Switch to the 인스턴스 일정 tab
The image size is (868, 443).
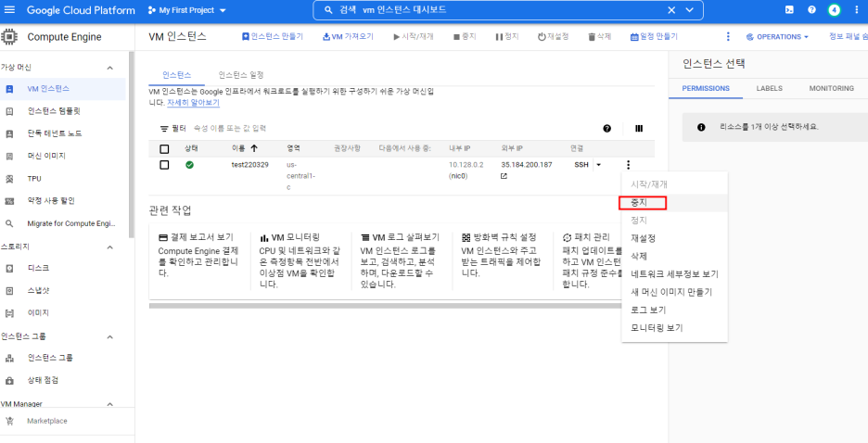click(x=241, y=75)
